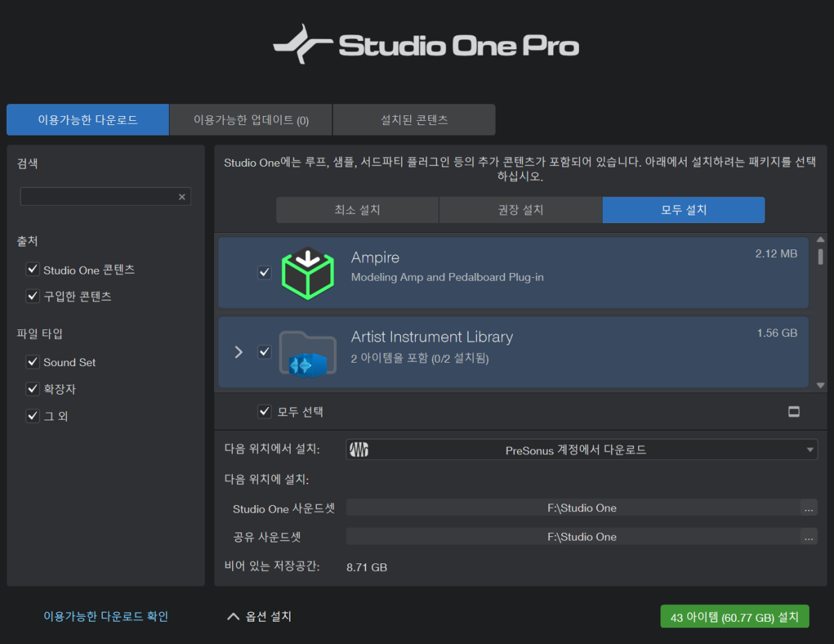Toggle the 구입한 콘텐츠 checkbox

point(32,296)
